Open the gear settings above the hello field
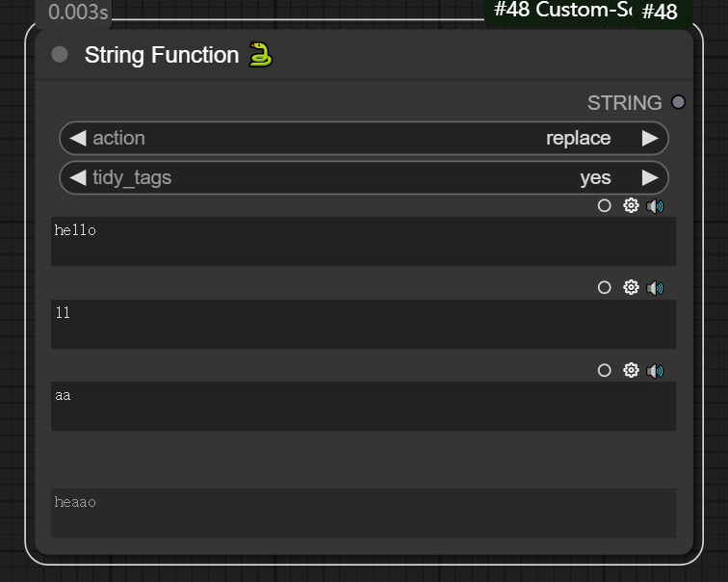 pos(631,205)
